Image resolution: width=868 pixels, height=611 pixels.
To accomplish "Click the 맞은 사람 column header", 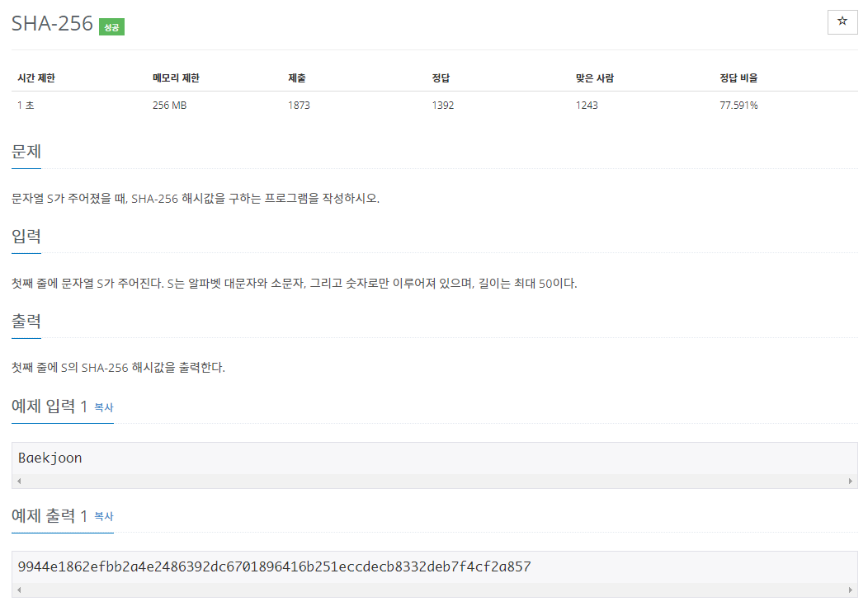I will [x=594, y=78].
